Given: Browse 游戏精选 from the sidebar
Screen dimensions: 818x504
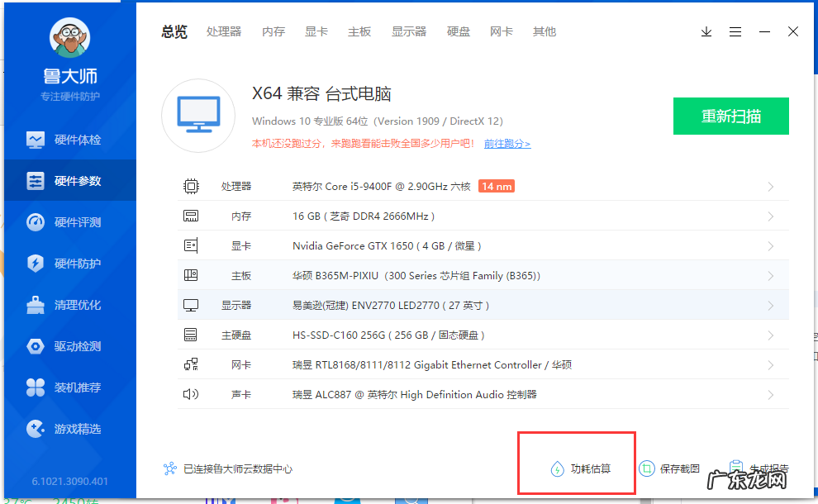Looking at the screenshot, I should [69, 428].
